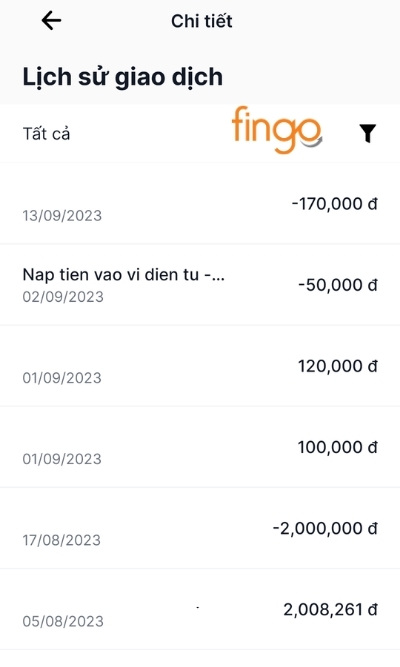Open the transaction filter funnel icon
Image resolution: width=400 pixels, height=667 pixels.
[367, 134]
